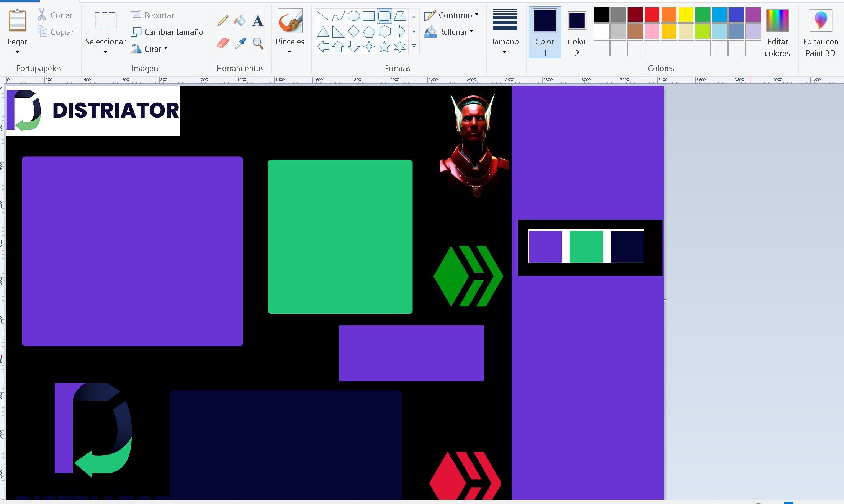Image resolution: width=844 pixels, height=504 pixels.
Task: Pick the orange color swatch
Action: click(x=669, y=15)
